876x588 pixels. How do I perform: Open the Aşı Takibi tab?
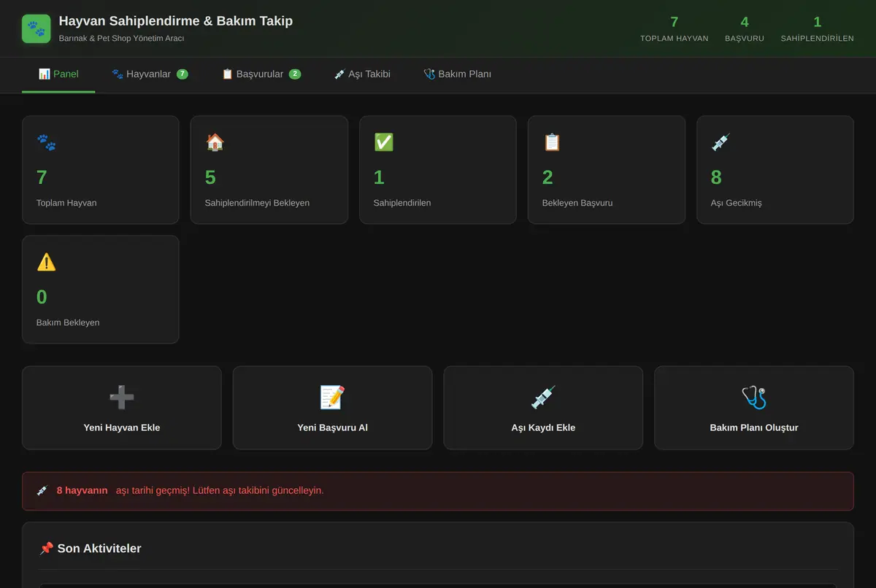tap(362, 74)
